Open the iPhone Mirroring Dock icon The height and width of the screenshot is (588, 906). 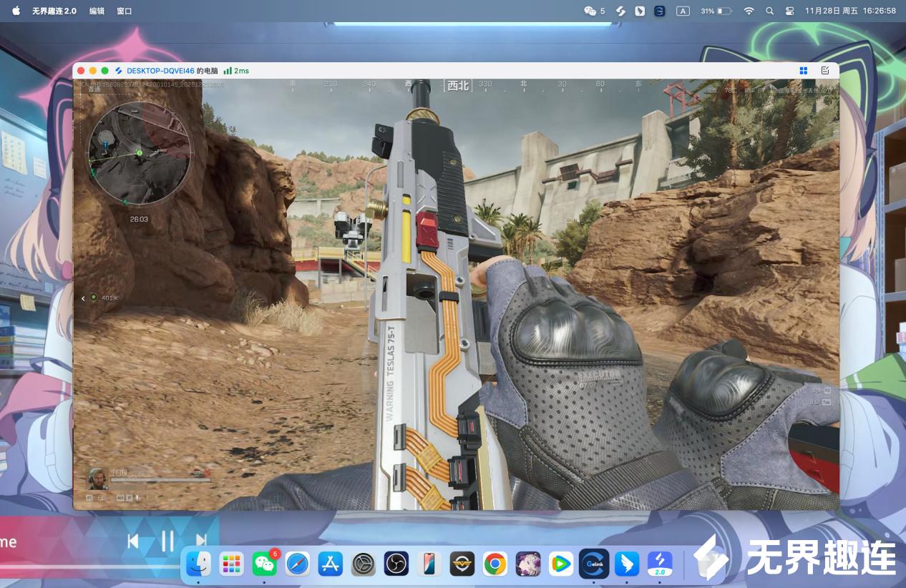[x=429, y=564]
